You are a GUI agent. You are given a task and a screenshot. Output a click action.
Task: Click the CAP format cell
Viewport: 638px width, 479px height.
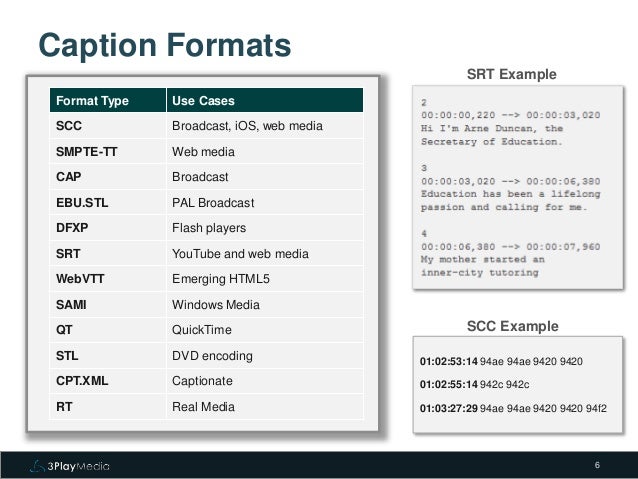point(108,177)
